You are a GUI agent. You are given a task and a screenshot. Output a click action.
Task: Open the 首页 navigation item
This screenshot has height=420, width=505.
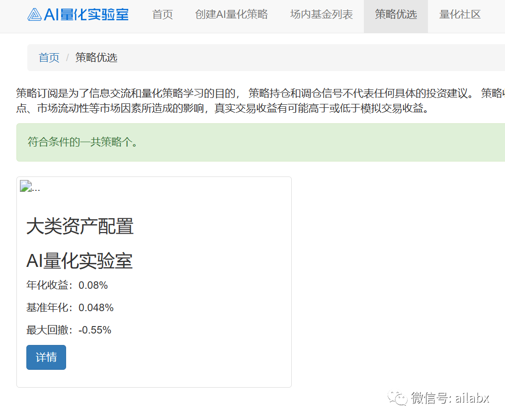pyautogui.click(x=162, y=15)
